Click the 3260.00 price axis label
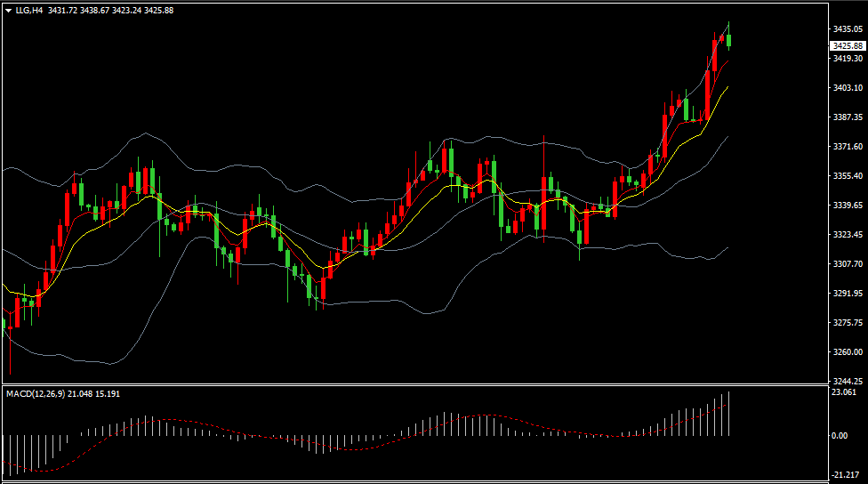This screenshot has width=868, height=484. 848,351
